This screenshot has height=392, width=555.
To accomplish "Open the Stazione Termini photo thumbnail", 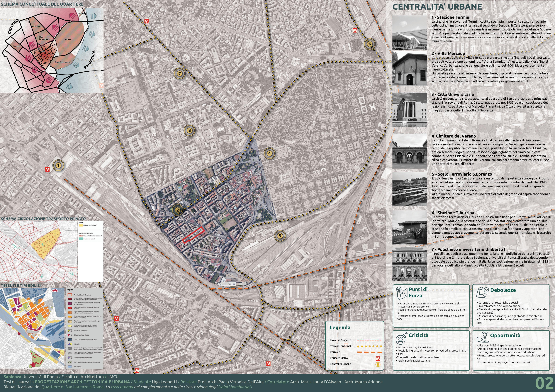I will [409, 33].
